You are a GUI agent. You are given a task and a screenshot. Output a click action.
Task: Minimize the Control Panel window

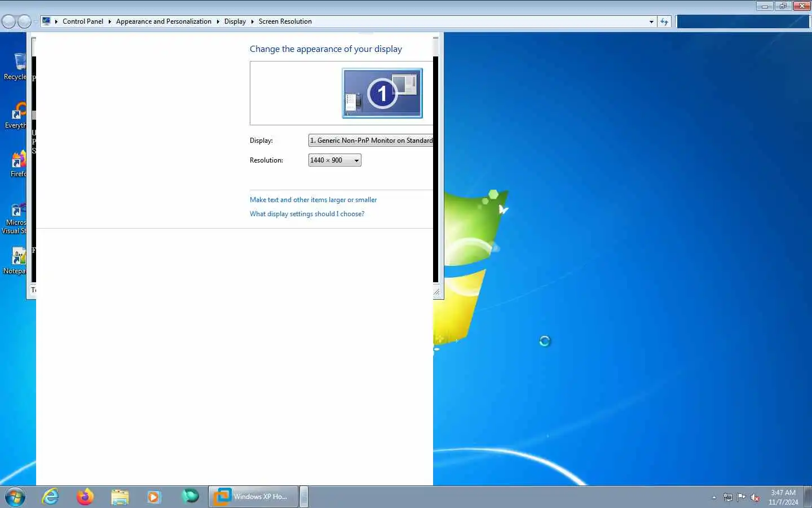[x=765, y=6]
